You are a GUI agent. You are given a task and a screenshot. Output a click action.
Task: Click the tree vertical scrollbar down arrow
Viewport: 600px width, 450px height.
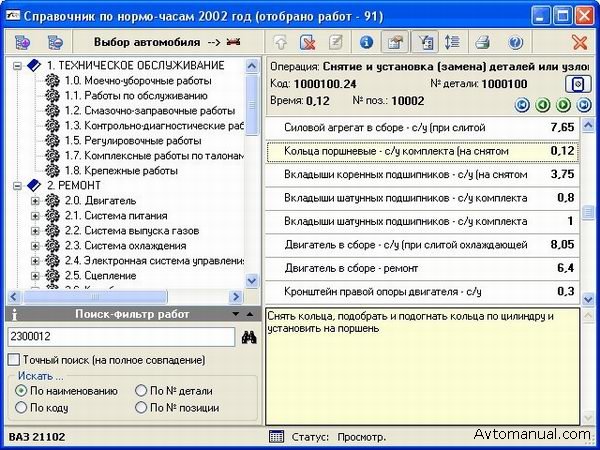(251, 281)
